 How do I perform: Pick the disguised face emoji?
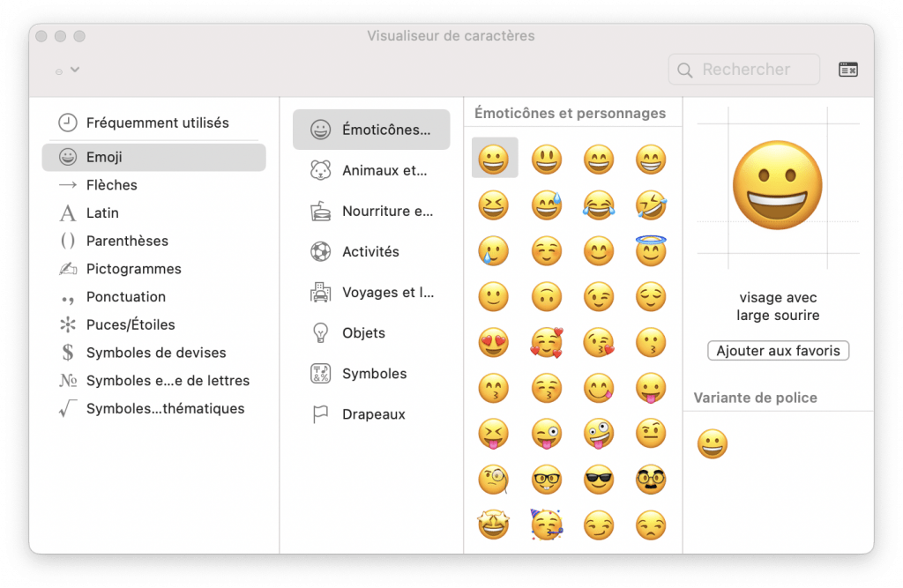point(651,480)
